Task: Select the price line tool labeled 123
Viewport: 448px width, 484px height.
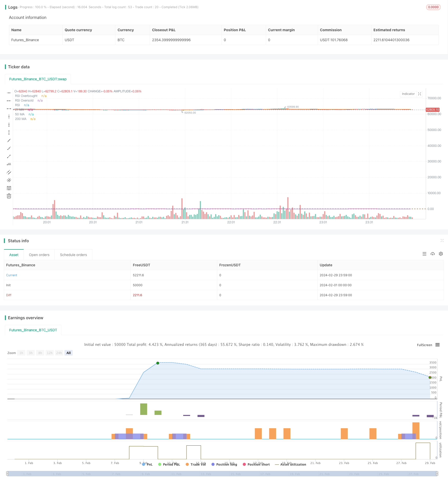Action: click(x=9, y=164)
